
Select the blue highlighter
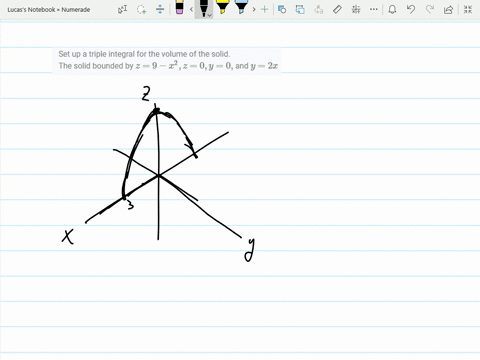click(241, 7)
